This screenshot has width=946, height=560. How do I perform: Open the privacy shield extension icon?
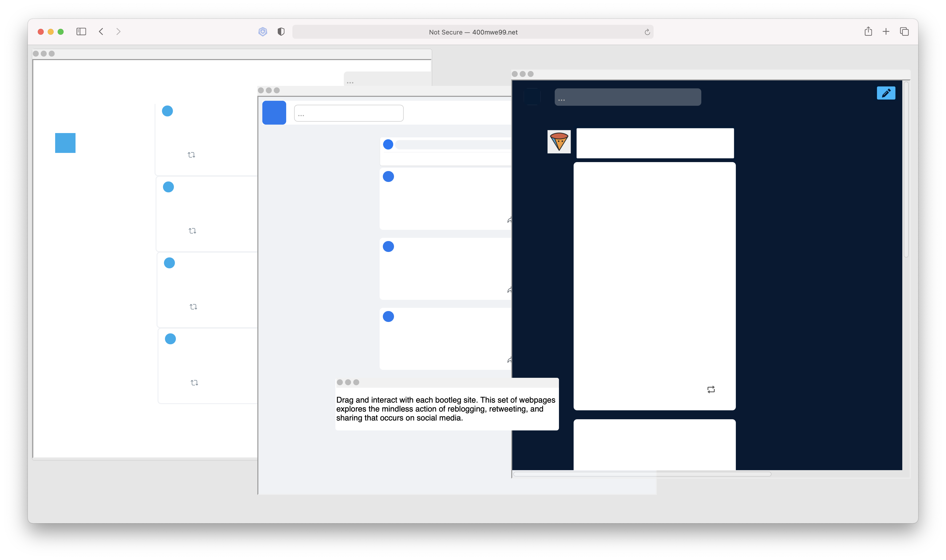coord(263,32)
